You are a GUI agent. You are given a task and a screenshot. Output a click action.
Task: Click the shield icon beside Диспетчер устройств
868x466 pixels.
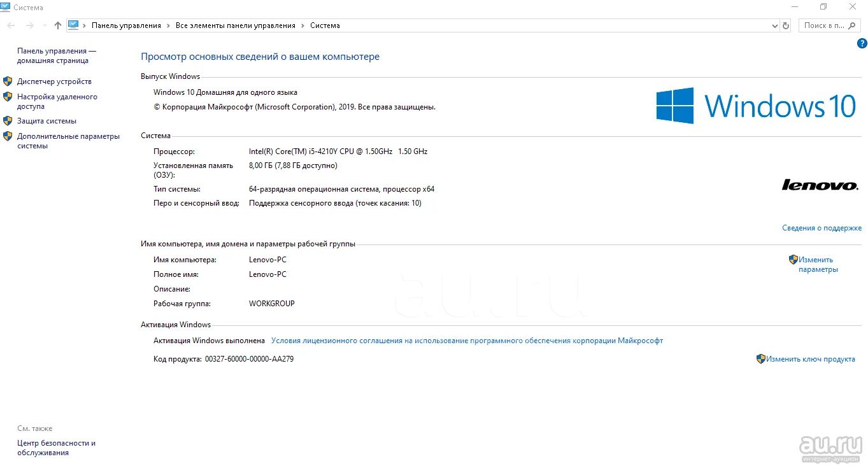pos(8,81)
